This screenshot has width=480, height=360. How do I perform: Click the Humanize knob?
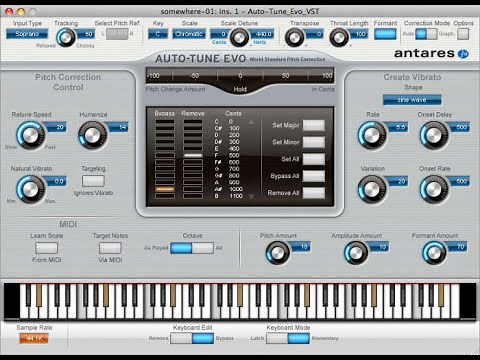point(92,135)
